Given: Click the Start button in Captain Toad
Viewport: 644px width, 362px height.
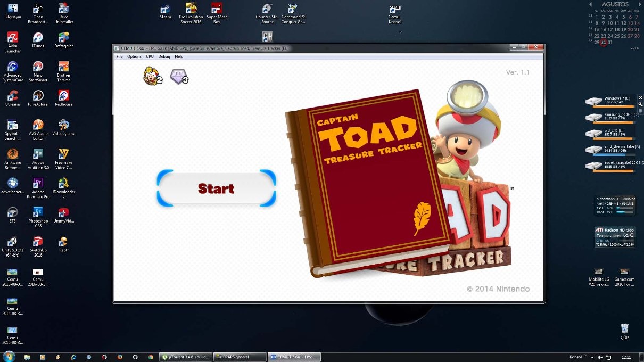Looking at the screenshot, I should tap(216, 188).
